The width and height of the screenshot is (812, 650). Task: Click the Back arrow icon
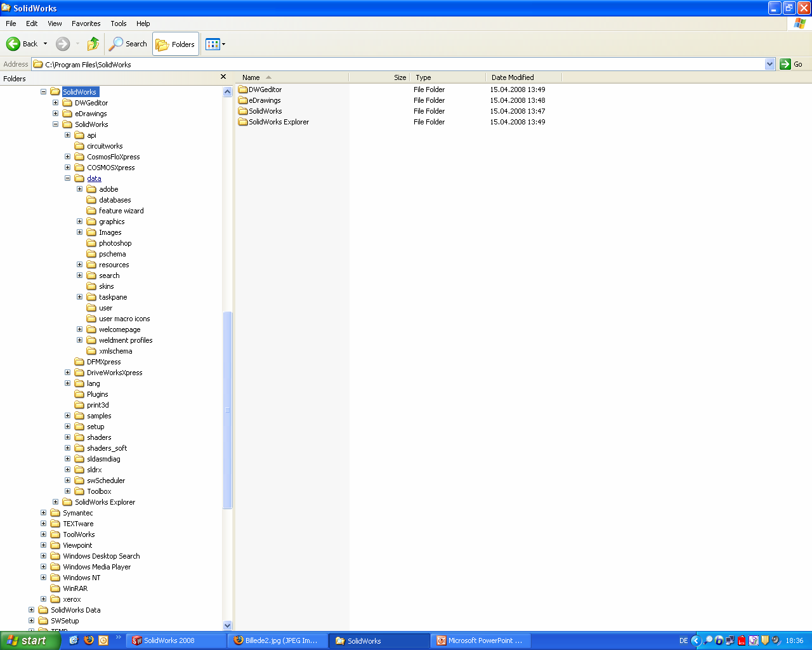[13, 44]
